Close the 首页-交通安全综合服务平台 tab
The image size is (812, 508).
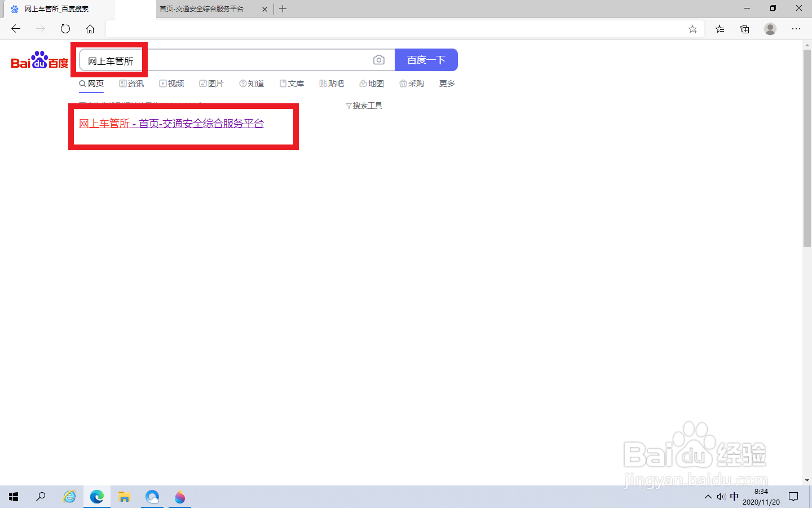click(x=264, y=9)
